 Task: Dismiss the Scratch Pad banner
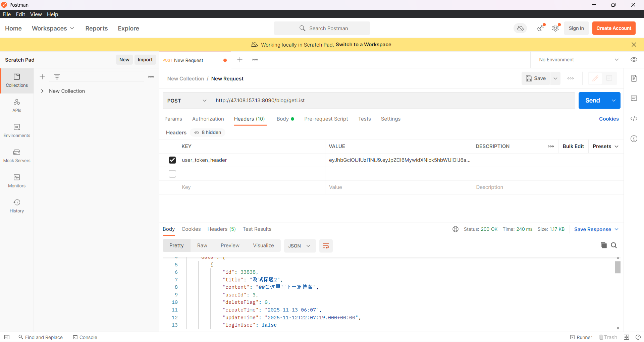tap(634, 45)
